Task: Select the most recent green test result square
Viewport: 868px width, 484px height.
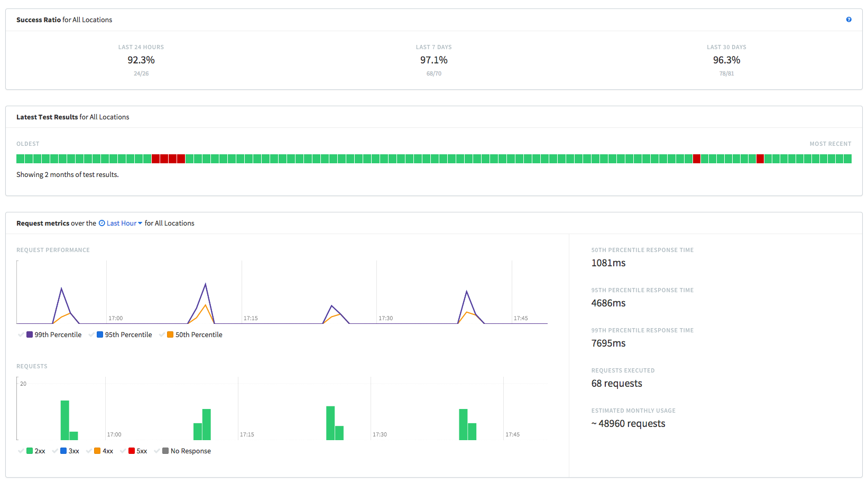Action: click(x=847, y=159)
